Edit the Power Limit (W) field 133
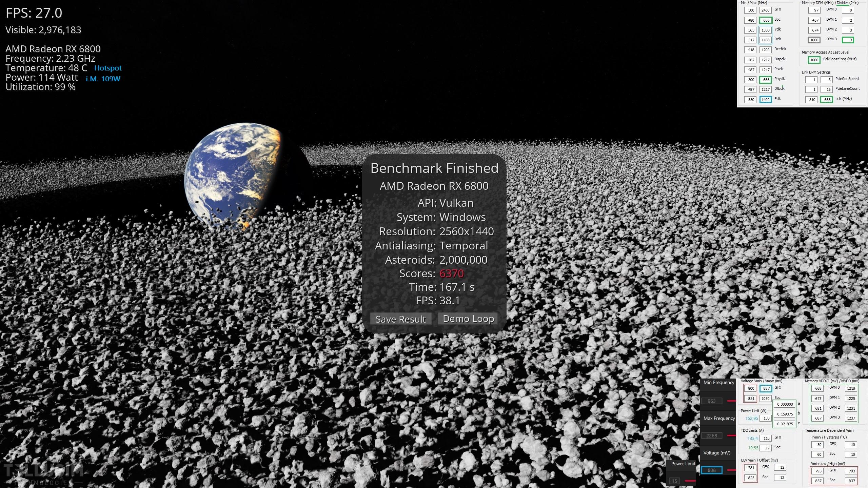Image resolution: width=868 pixels, height=488 pixels. click(x=766, y=418)
